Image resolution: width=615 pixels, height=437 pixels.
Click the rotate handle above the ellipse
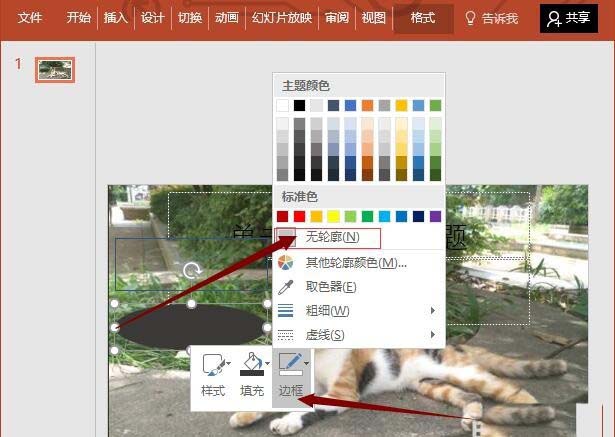(192, 270)
